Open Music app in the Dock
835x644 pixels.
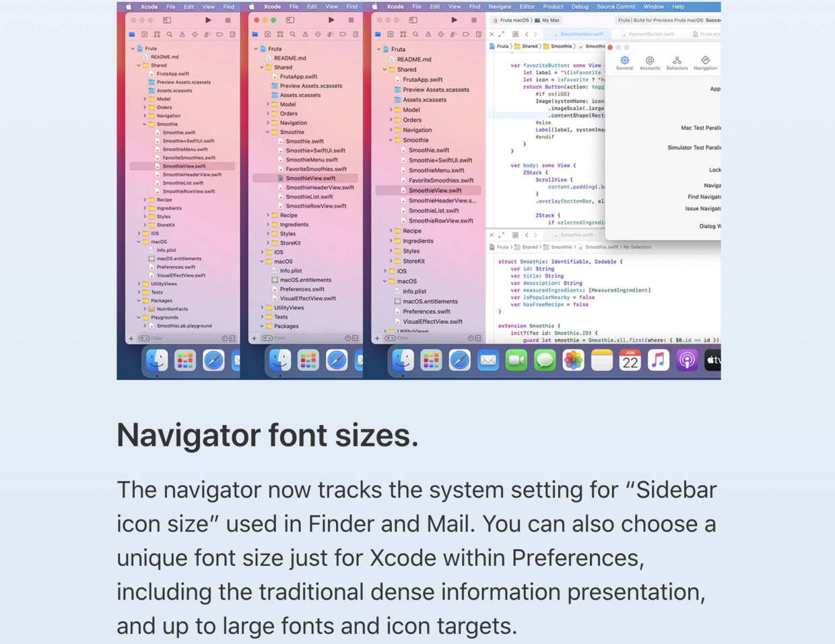(658, 361)
